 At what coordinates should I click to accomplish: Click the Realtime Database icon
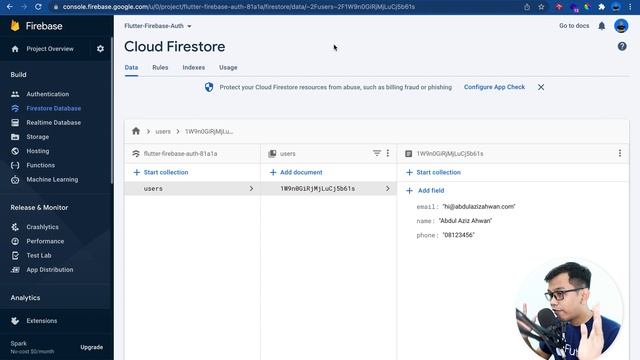click(15, 122)
